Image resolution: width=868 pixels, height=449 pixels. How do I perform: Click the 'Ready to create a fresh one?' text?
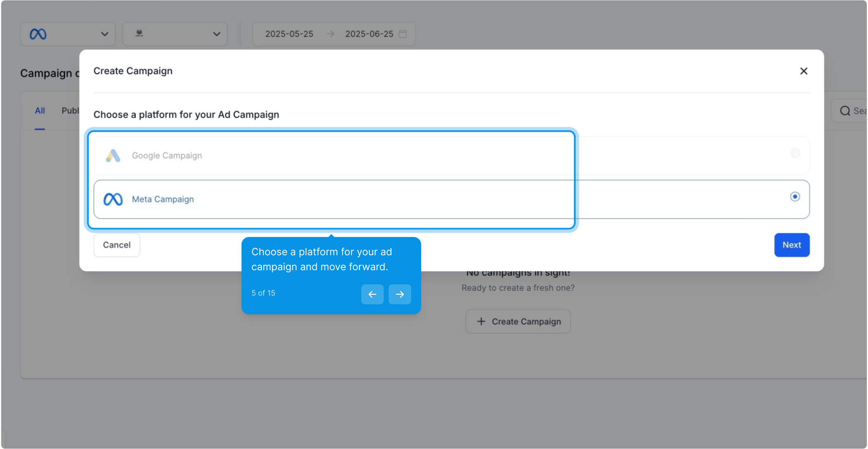(518, 288)
